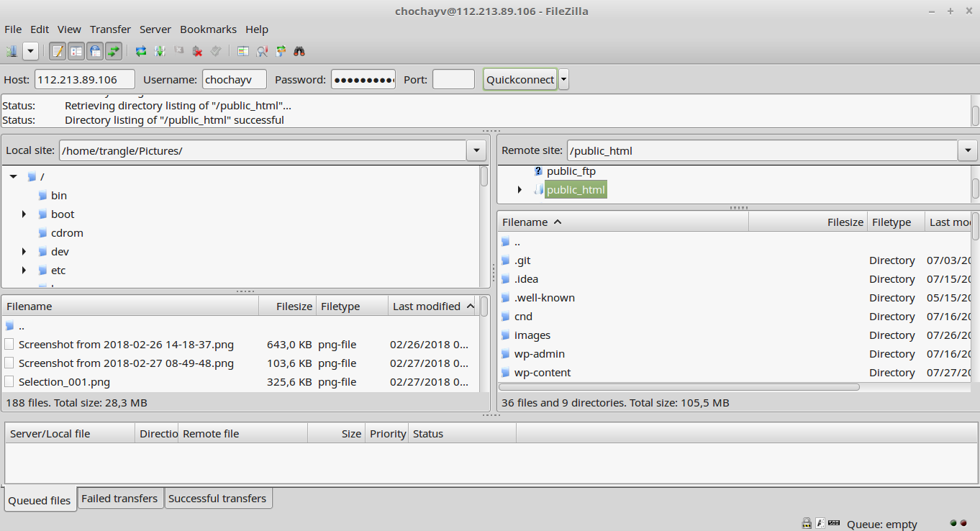
Task: Reconnect to the last server
Action: click(x=216, y=51)
